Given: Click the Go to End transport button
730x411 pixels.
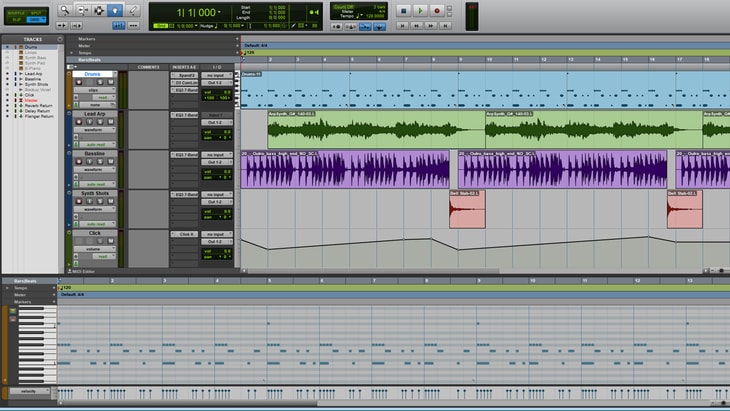Looking at the screenshot, I should coord(446,26).
